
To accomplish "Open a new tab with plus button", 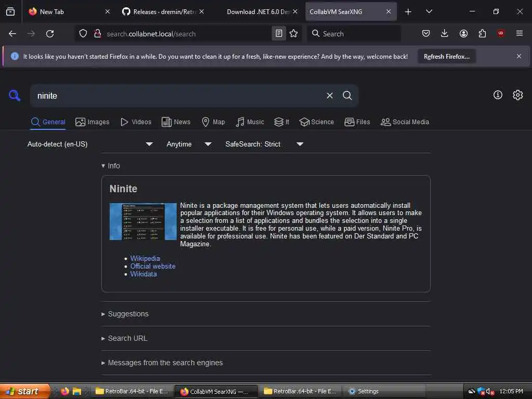I will (x=408, y=12).
